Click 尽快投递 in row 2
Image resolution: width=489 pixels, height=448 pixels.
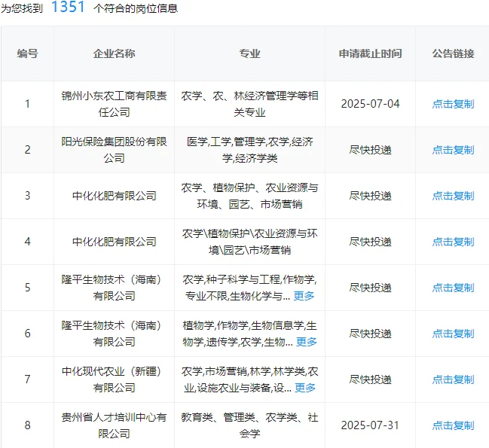(370, 150)
